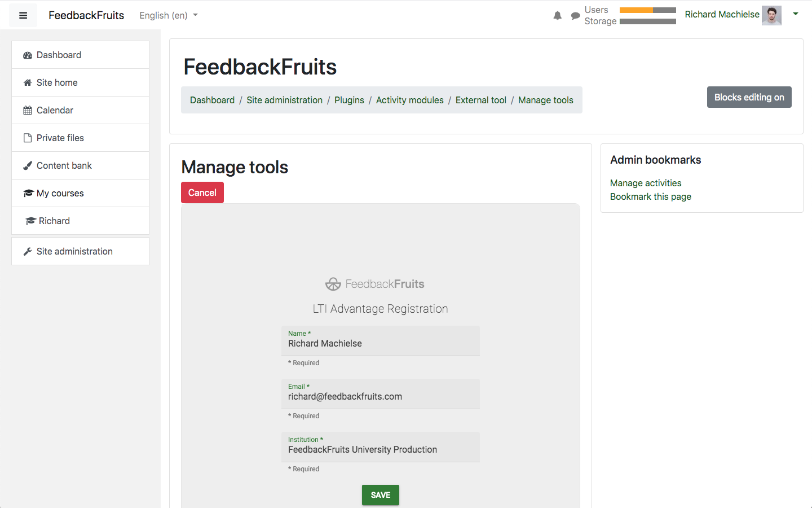Screen dimensions: 812x508
Task: Open the notifications bell icon
Action: 557,16
